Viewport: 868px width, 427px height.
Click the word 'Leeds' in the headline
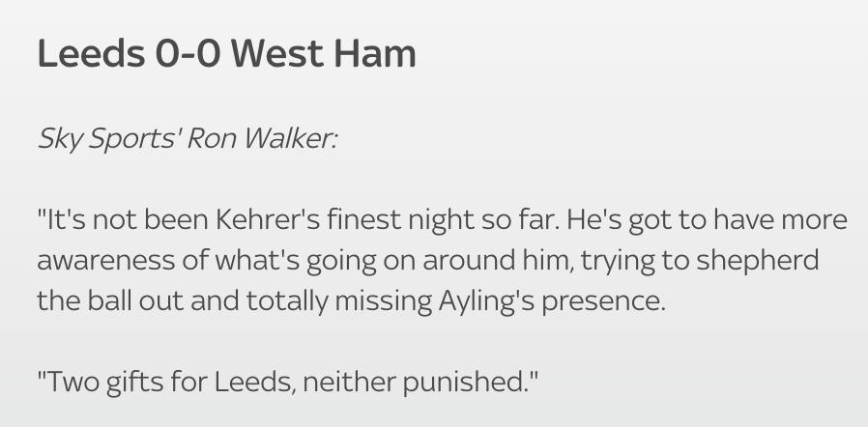click(91, 54)
